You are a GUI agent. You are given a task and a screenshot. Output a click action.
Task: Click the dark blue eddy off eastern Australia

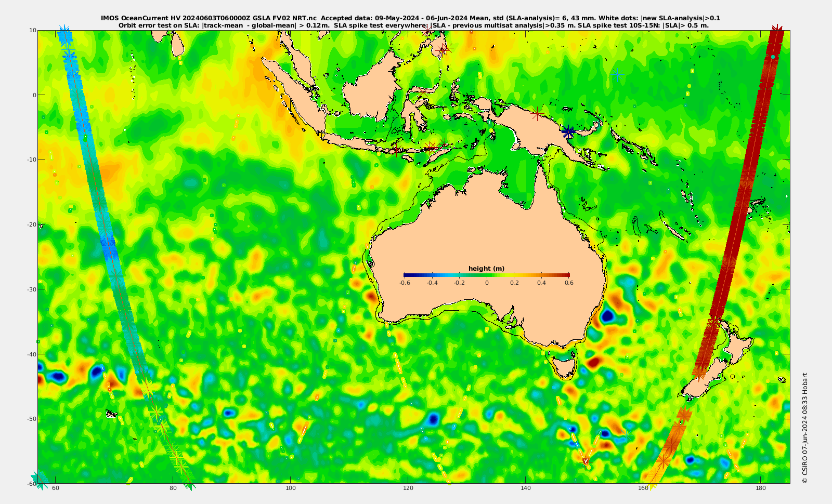point(607,315)
